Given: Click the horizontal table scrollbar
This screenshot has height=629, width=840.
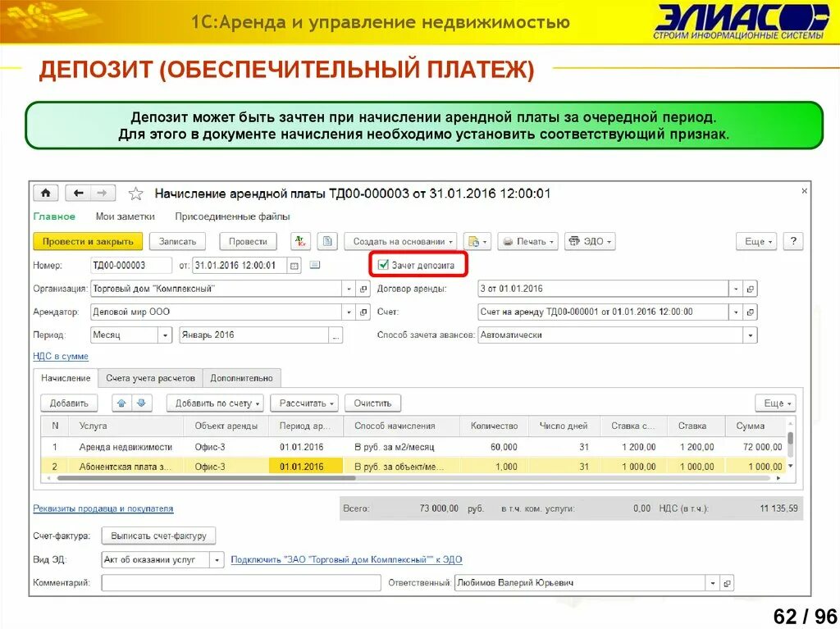Looking at the screenshot, I should coord(206,478).
